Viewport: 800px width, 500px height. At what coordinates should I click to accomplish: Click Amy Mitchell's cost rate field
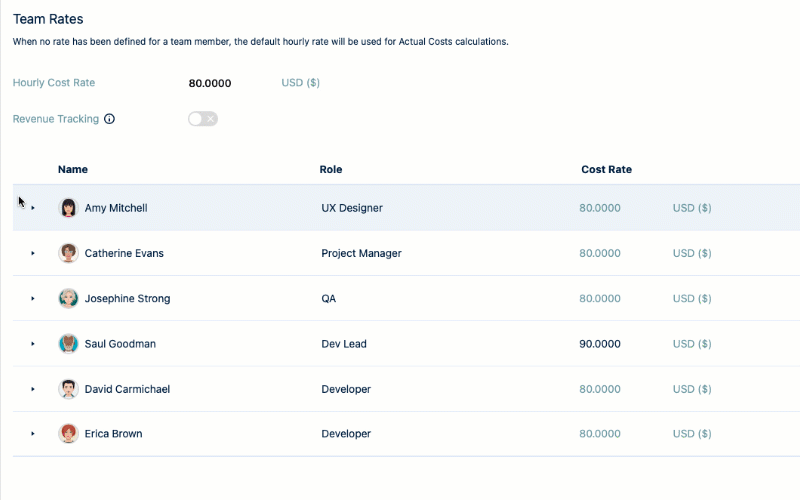(600, 208)
